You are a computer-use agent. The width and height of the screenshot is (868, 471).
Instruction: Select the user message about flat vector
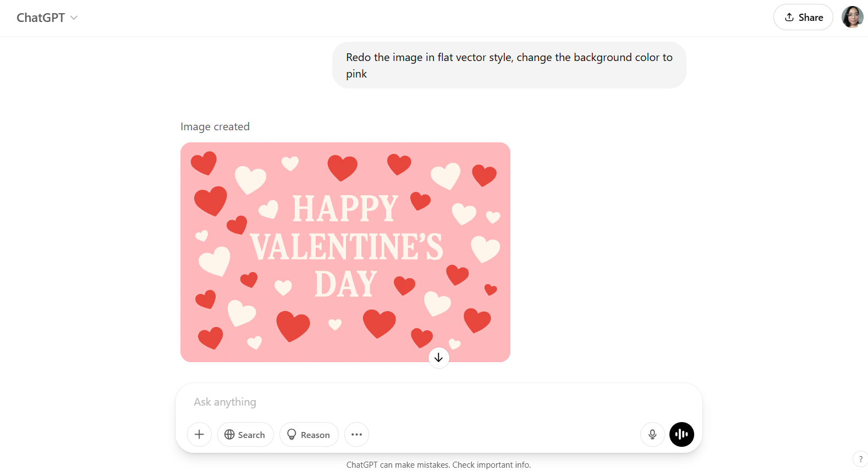[x=509, y=65]
